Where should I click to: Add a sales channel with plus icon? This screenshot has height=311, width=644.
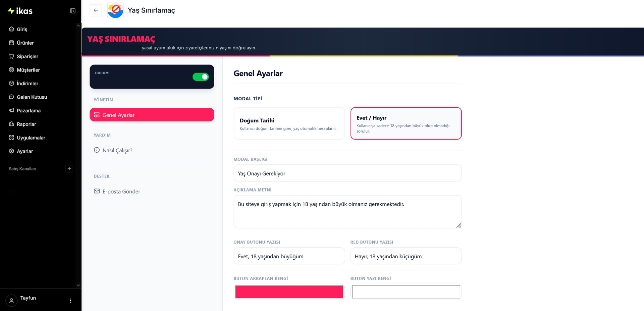[x=69, y=168]
